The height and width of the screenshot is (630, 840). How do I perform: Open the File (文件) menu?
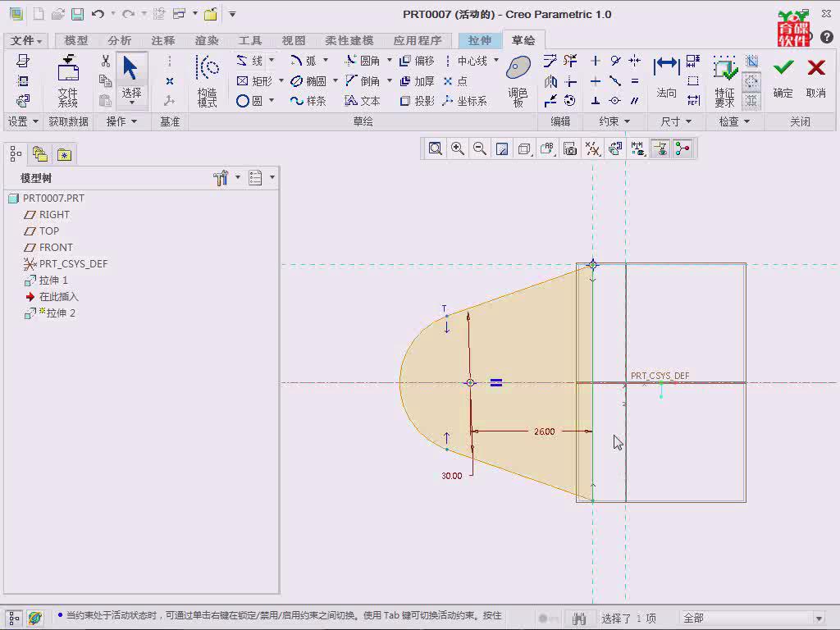26,40
